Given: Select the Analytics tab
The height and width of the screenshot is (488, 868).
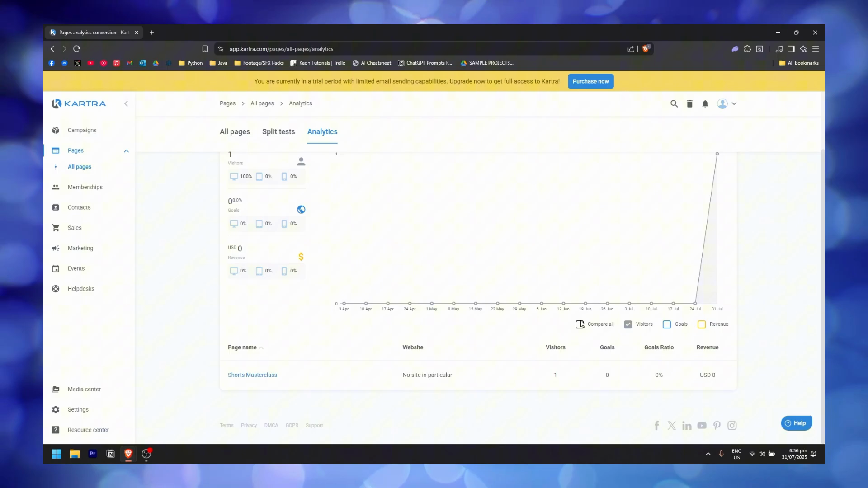Looking at the screenshot, I should point(322,131).
